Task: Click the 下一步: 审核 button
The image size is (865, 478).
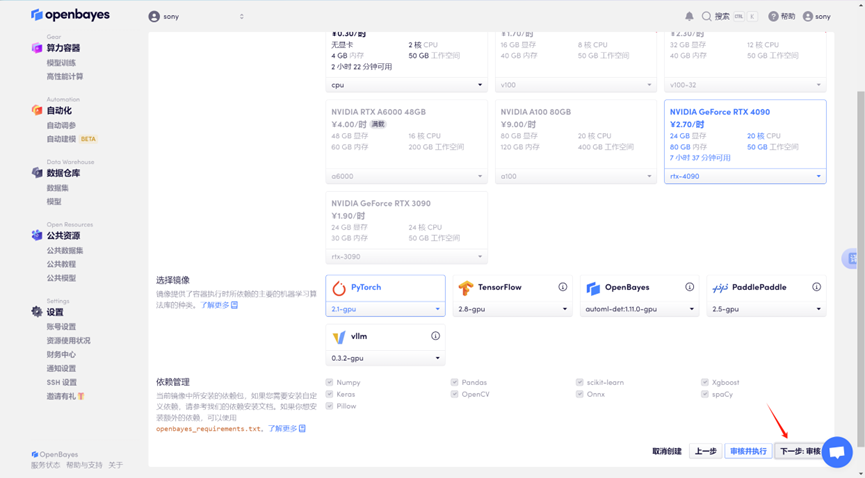Action: point(799,452)
